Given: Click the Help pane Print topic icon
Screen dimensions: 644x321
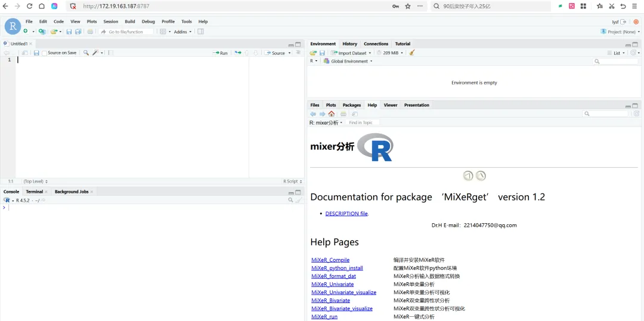Looking at the screenshot, I should tap(343, 114).
